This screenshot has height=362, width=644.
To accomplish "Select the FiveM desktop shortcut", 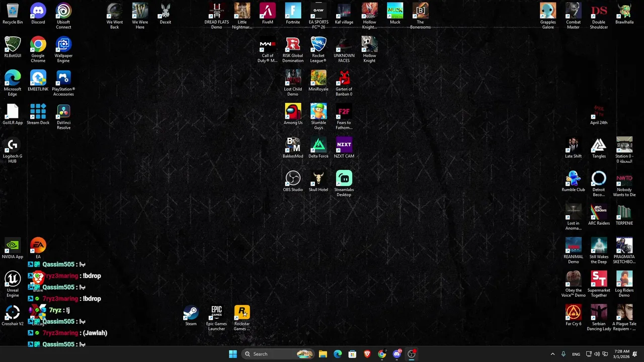I will coord(267,14).
